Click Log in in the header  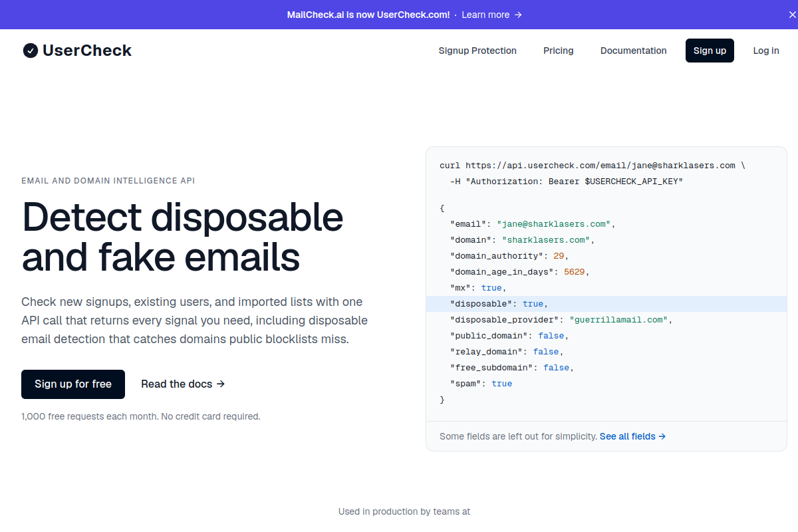tap(766, 51)
